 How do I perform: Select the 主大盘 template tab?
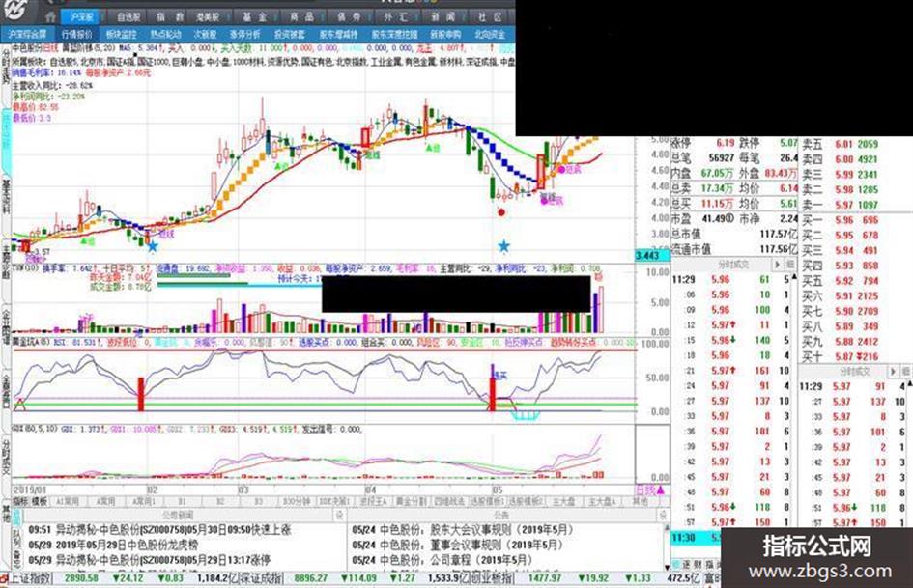[563, 501]
